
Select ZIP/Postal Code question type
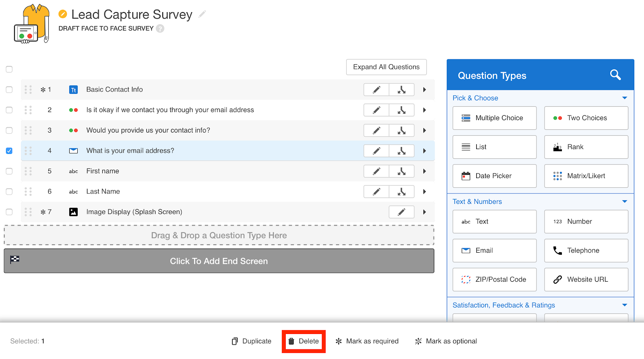click(495, 280)
